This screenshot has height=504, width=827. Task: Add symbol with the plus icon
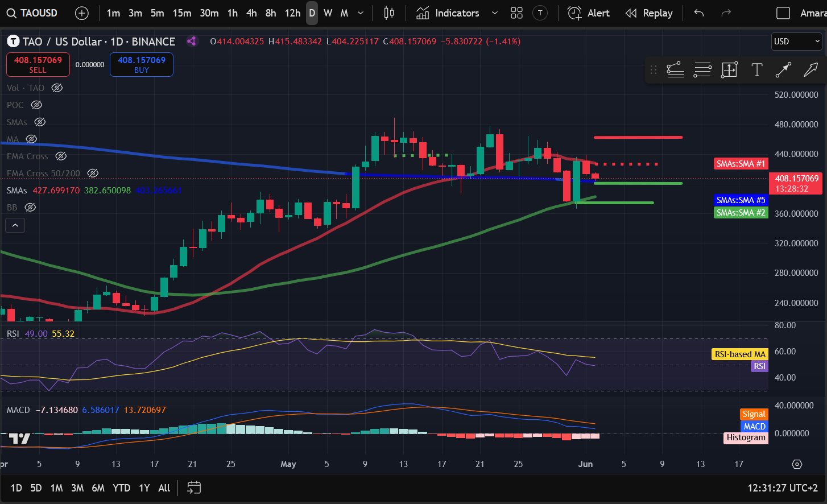point(82,13)
